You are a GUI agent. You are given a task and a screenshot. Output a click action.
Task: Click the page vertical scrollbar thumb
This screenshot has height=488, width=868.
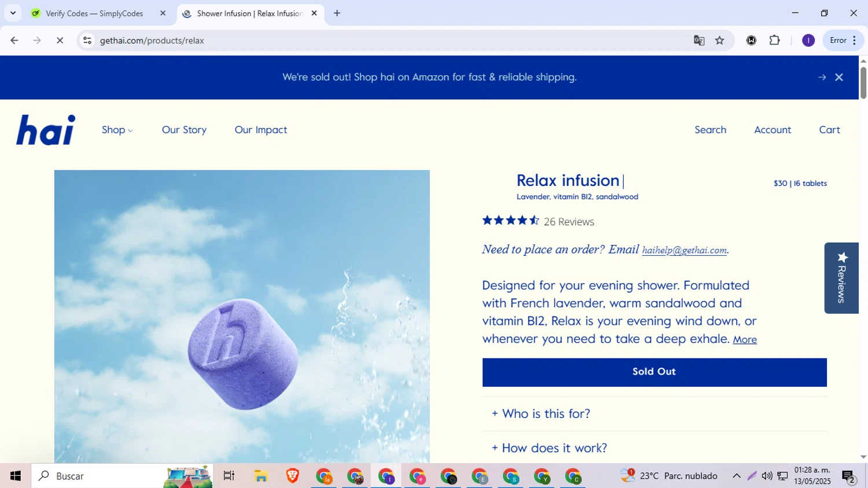863,83
